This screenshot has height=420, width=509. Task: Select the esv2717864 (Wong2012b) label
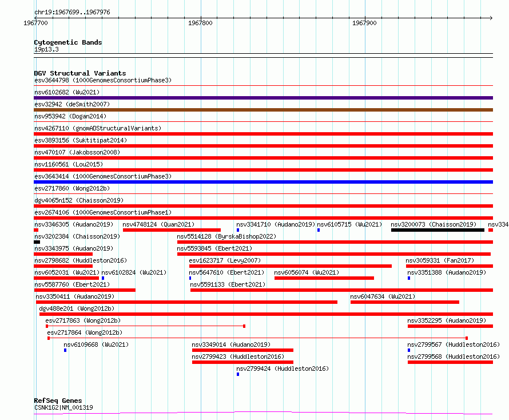[x=85, y=332]
